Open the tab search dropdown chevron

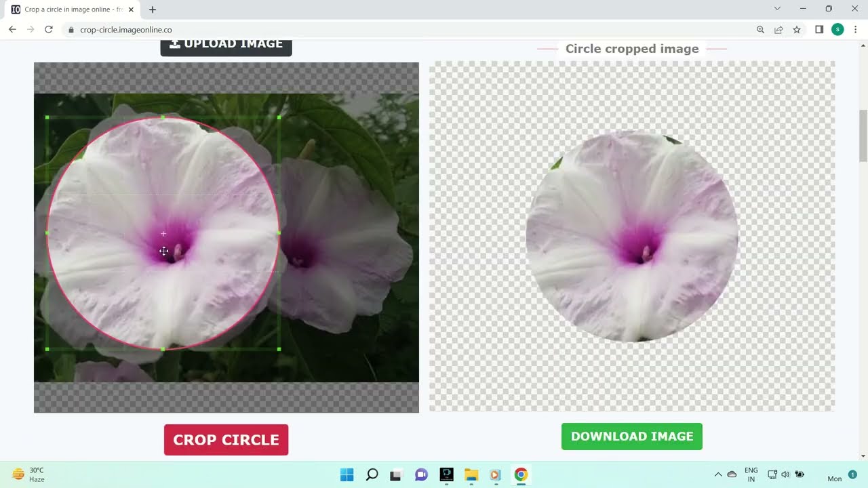(777, 9)
